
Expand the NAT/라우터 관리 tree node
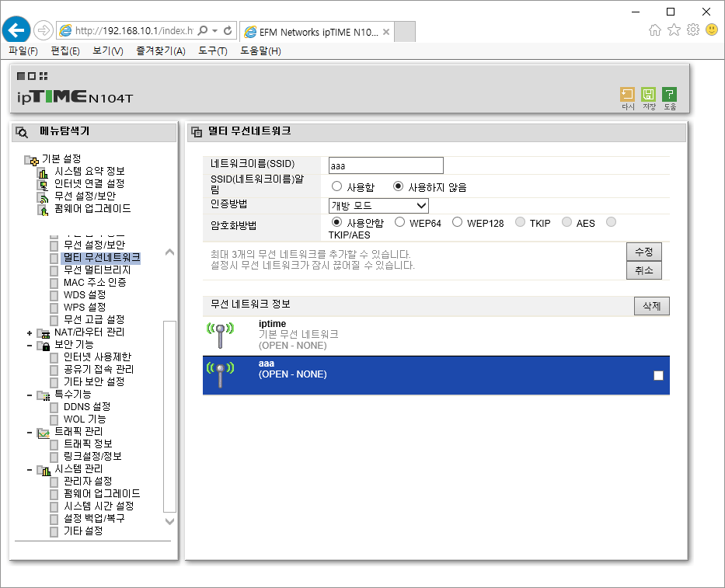click(x=30, y=332)
